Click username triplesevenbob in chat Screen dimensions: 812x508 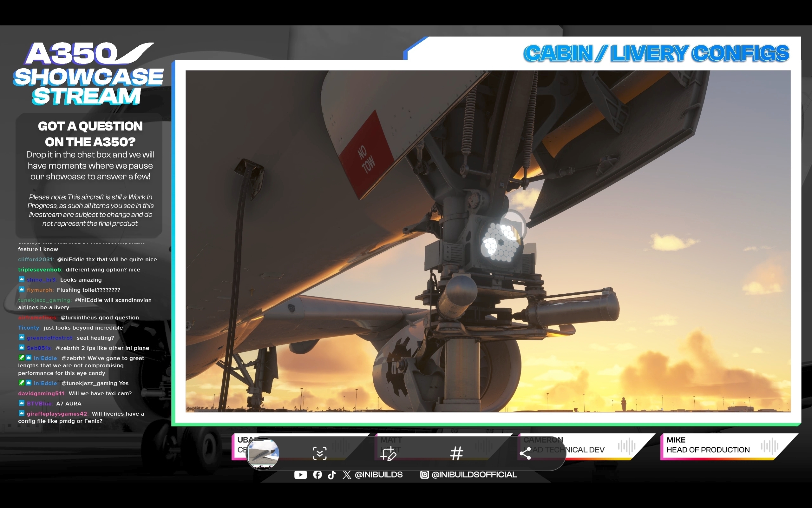tap(40, 270)
